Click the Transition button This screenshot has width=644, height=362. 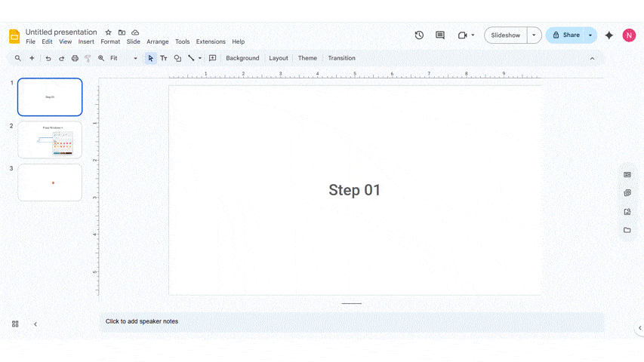click(341, 58)
